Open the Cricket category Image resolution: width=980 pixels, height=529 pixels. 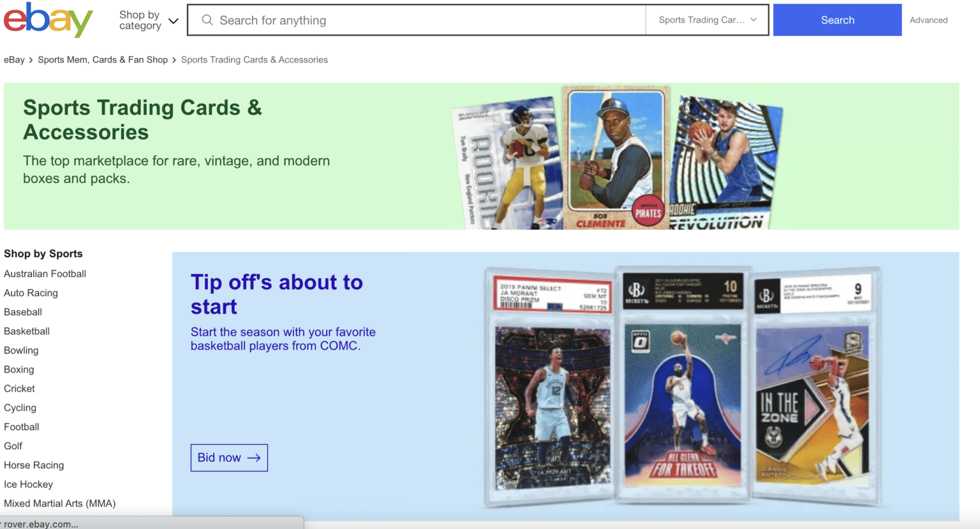(19, 389)
